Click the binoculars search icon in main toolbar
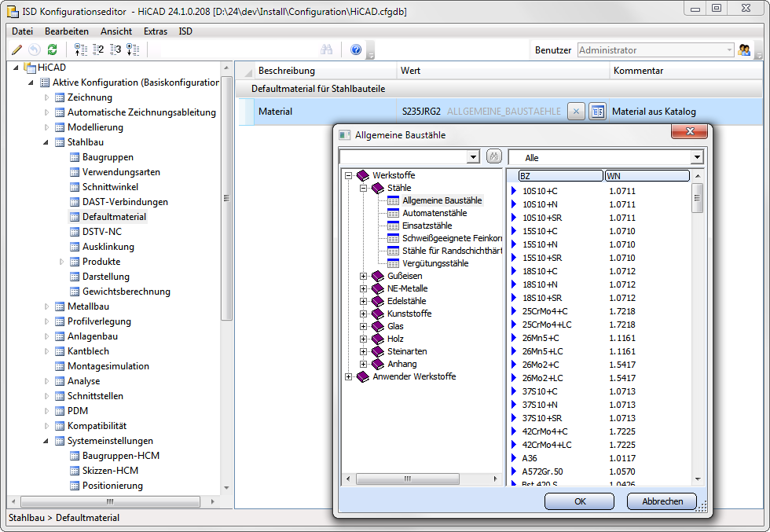The height and width of the screenshot is (532, 770). tap(327, 50)
